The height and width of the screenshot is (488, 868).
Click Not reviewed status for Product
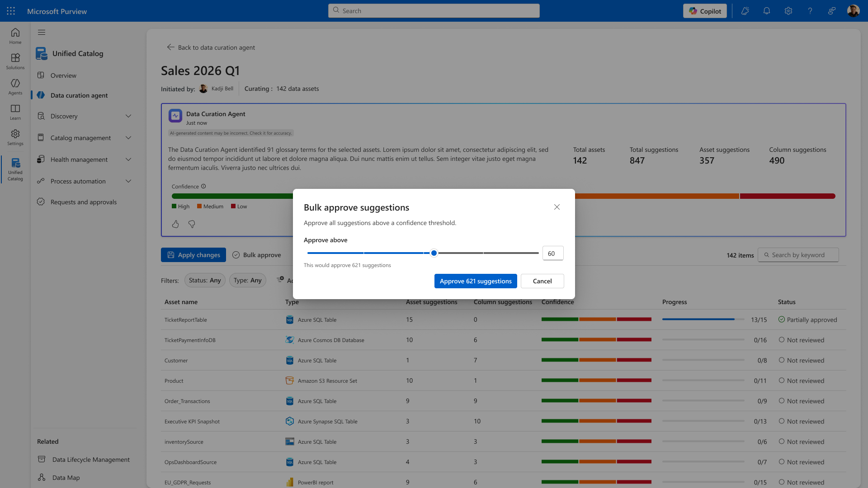[x=801, y=380]
